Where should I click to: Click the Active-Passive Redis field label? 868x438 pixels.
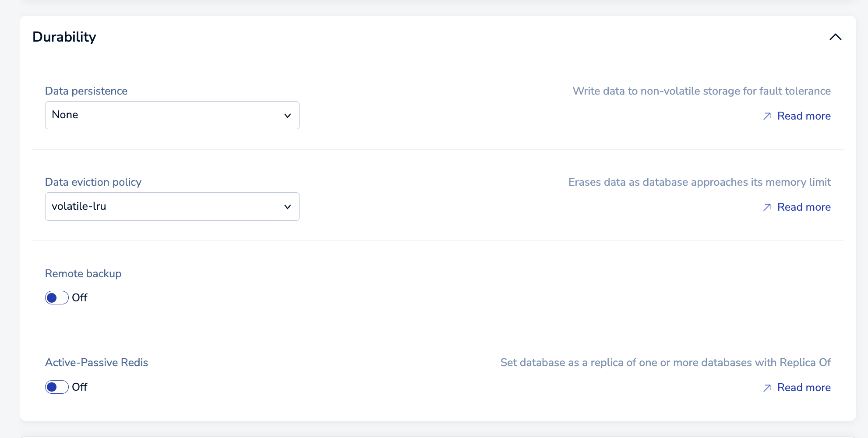(96, 363)
